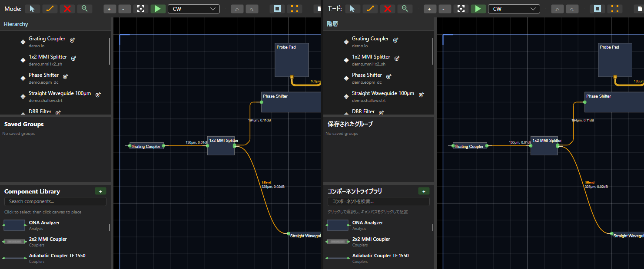Select the orange connect-wire tool in English window
This screenshot has height=269, width=644.
[50, 9]
